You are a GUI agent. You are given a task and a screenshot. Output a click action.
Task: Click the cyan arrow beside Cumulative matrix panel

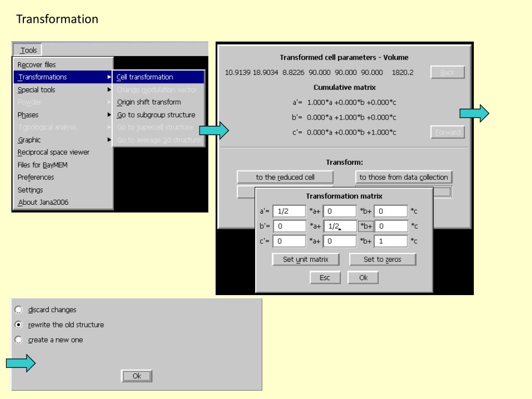point(474,113)
